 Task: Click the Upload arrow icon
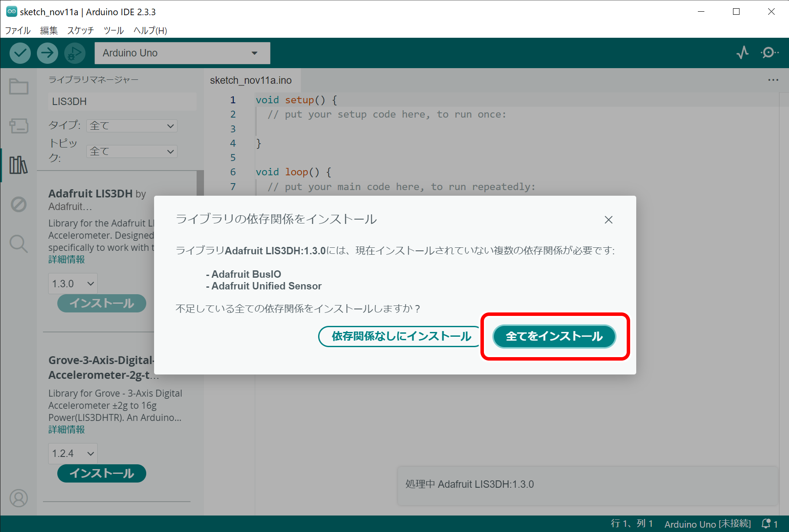(47, 53)
